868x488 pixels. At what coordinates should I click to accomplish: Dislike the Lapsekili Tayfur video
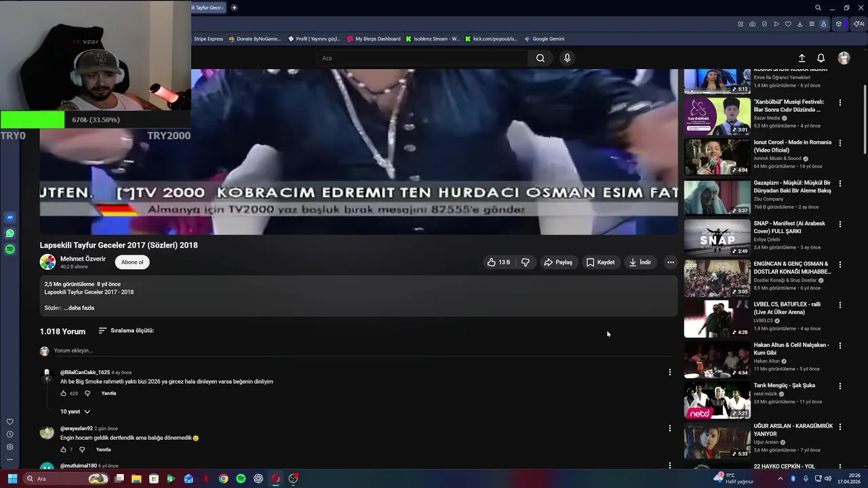[526, 262]
